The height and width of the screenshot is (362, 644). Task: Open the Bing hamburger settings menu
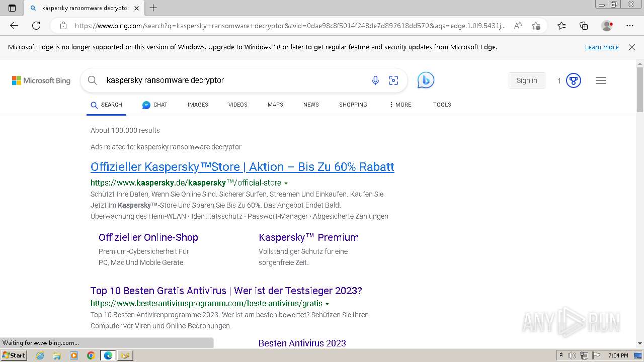[x=601, y=80]
